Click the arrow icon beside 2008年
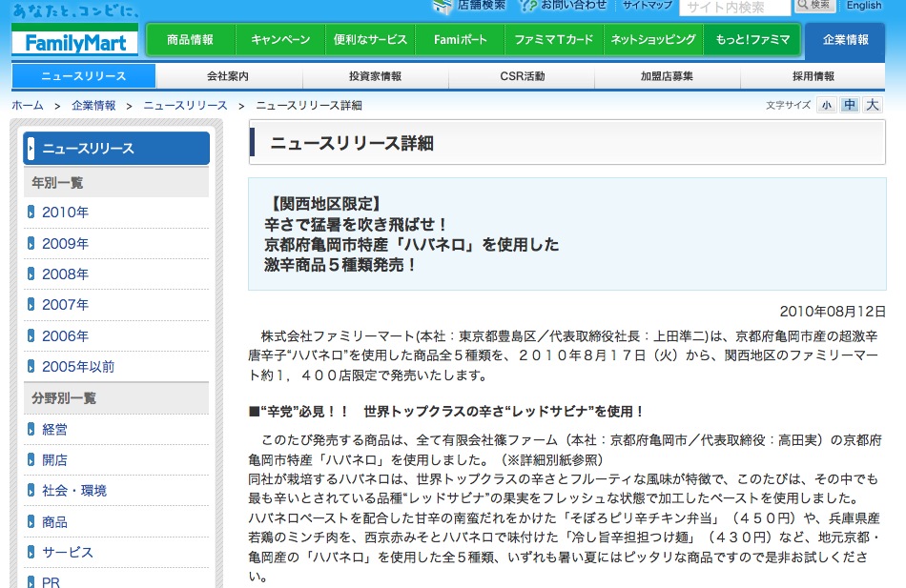This screenshot has height=588, width=906. pos(31,274)
